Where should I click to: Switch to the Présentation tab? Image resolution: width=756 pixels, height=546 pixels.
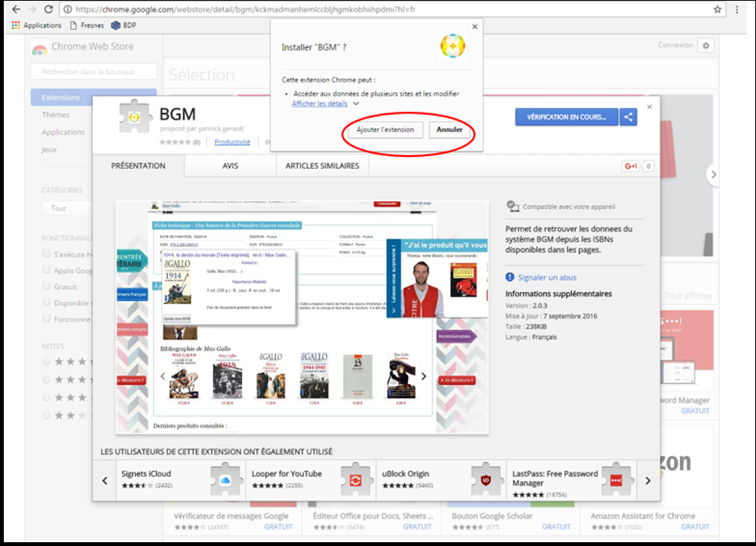[138, 166]
